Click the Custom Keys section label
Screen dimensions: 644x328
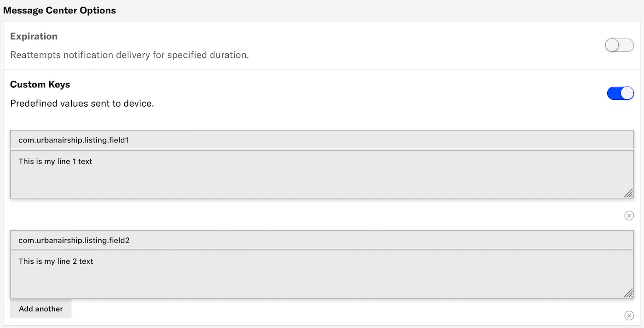click(40, 84)
